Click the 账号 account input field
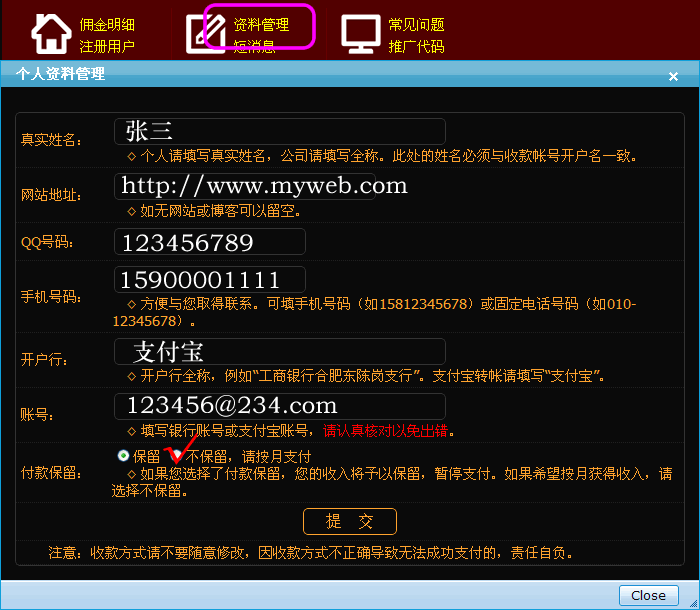This screenshot has width=700, height=610. [x=280, y=406]
